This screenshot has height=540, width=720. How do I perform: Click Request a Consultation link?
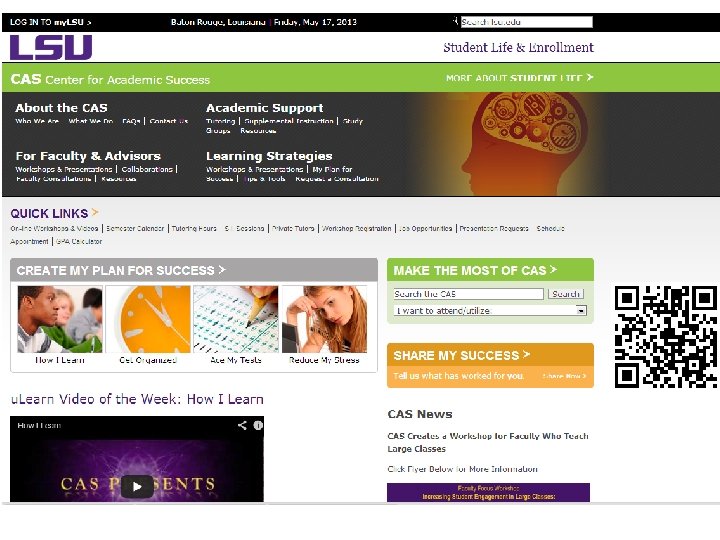coord(337,179)
